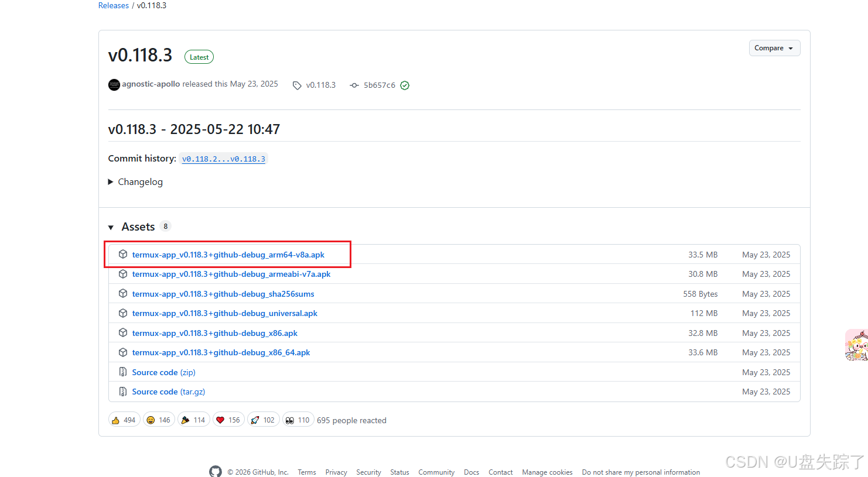Toggle the thumbs up reaction 494
This screenshot has width=868, height=477.
coord(124,420)
